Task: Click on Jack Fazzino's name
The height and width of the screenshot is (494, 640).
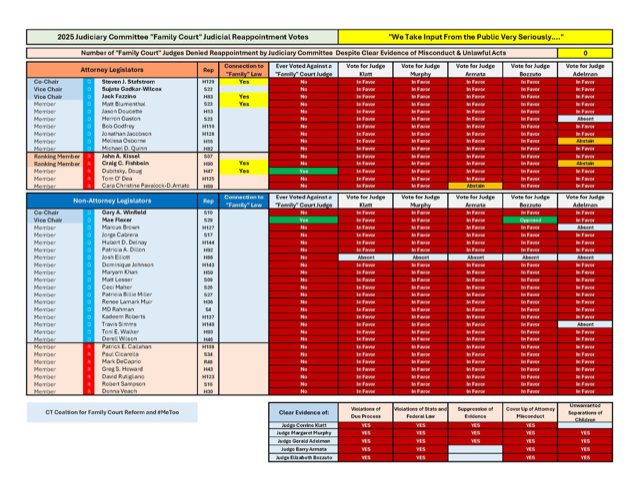Action: tap(119, 96)
